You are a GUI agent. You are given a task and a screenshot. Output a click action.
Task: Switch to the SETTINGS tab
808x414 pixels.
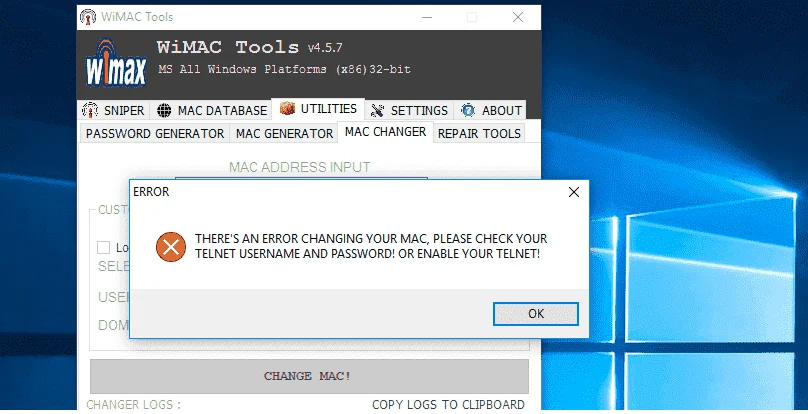tap(409, 110)
